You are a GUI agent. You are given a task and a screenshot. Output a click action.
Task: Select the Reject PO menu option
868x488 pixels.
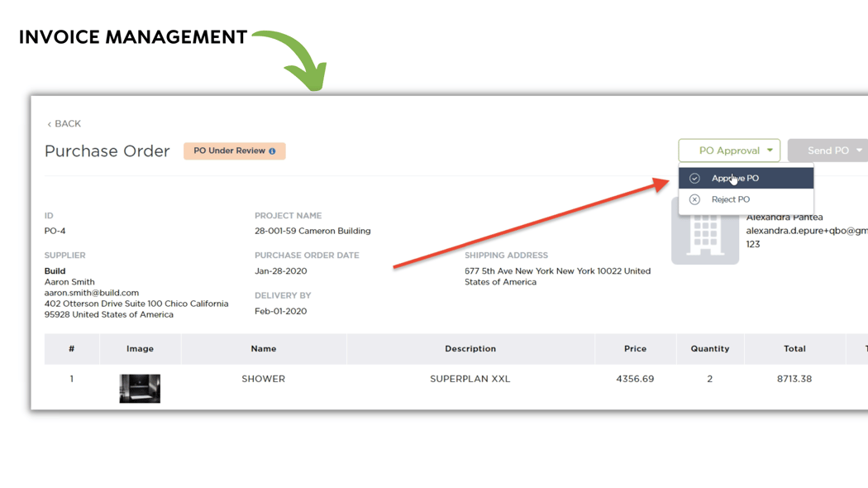coord(731,199)
